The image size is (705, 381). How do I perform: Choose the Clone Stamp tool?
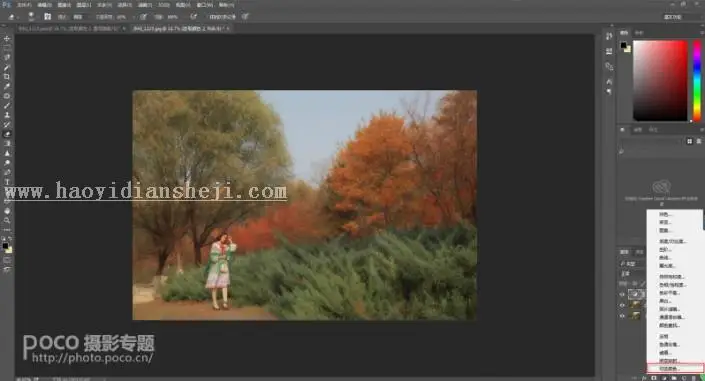tap(7, 115)
